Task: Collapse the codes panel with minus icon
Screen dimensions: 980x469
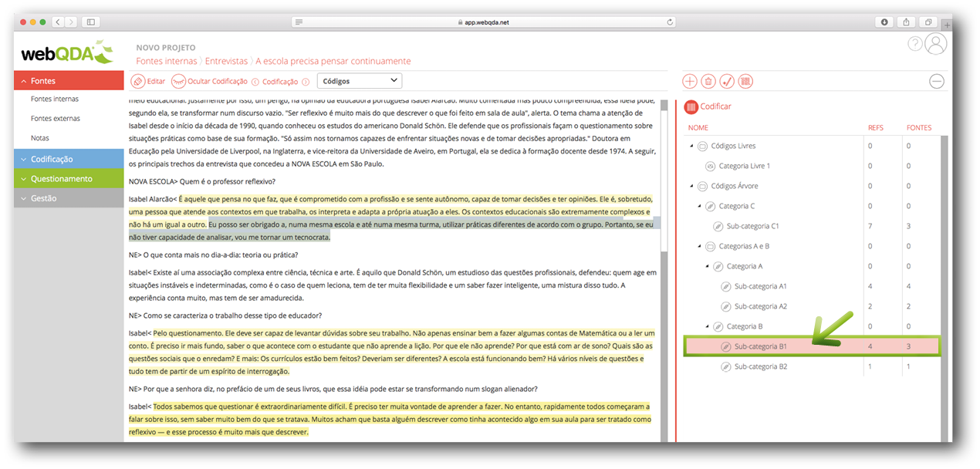Action: point(937,81)
